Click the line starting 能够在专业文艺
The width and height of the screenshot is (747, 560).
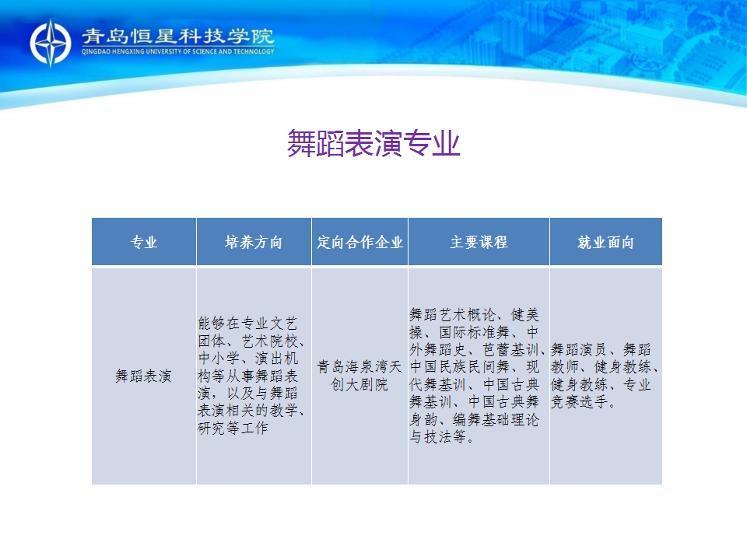click(x=248, y=323)
